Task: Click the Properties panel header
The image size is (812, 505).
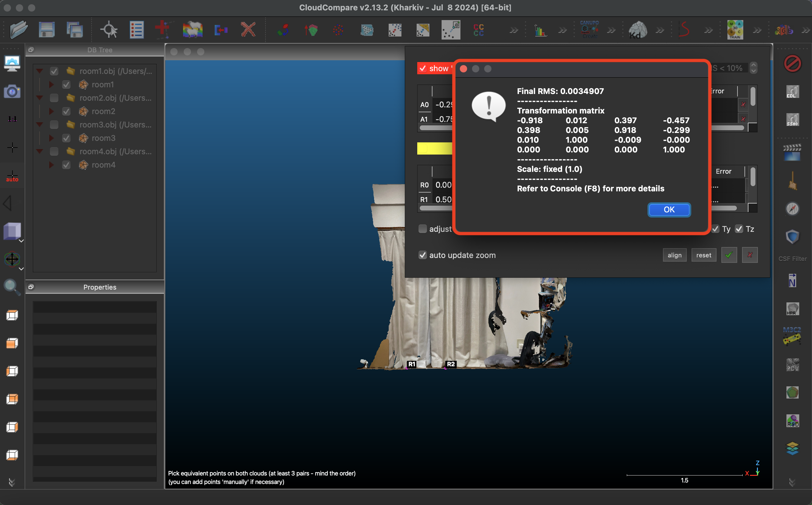Action: (99, 287)
